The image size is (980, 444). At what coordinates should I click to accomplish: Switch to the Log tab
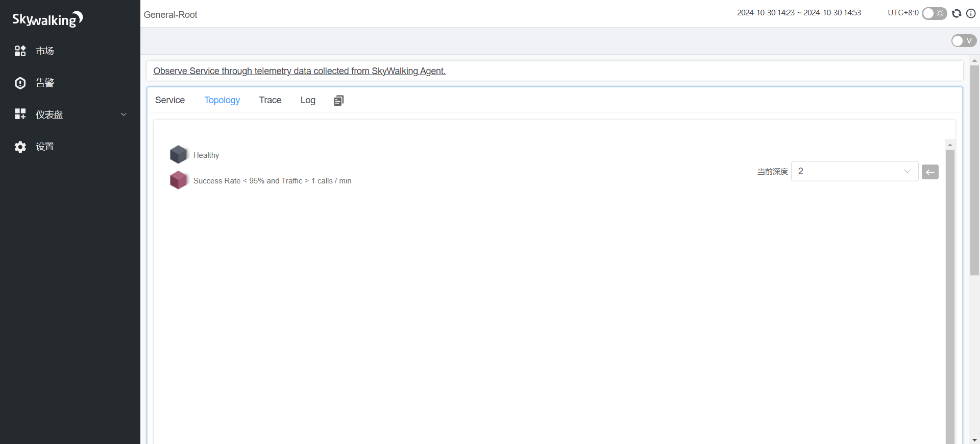click(x=308, y=100)
